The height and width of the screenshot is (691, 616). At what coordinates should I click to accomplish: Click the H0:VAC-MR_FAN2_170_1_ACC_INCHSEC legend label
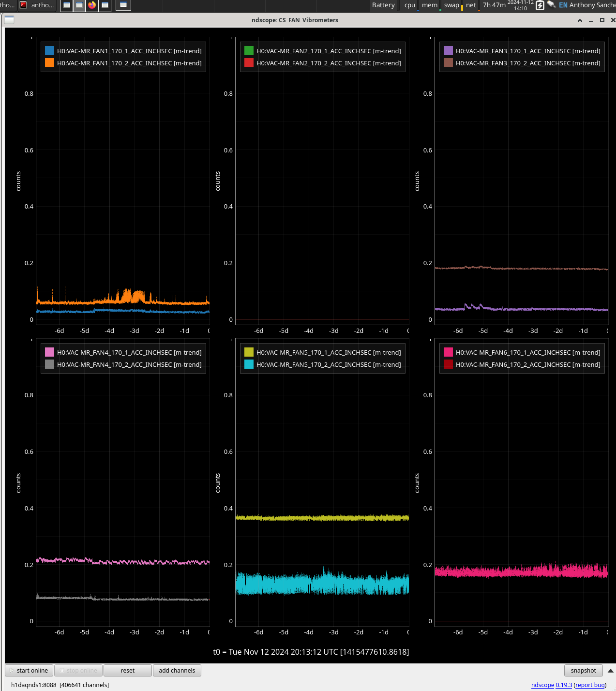(x=329, y=51)
